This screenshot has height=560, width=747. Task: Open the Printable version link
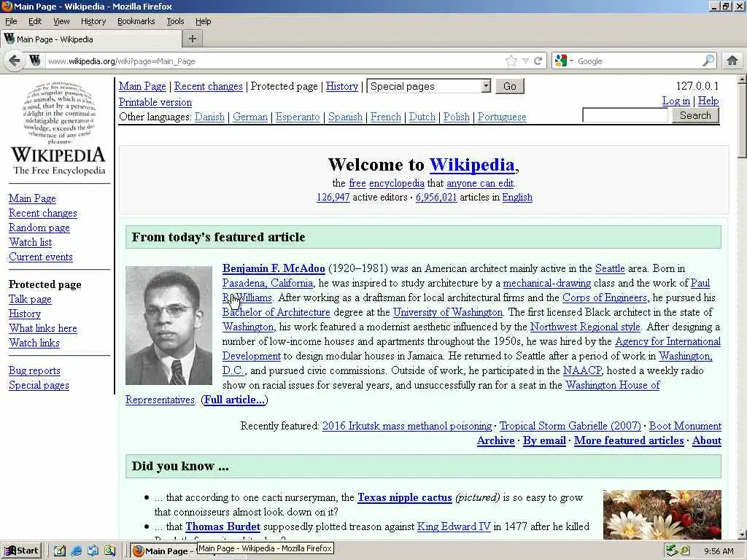pyautogui.click(x=155, y=102)
